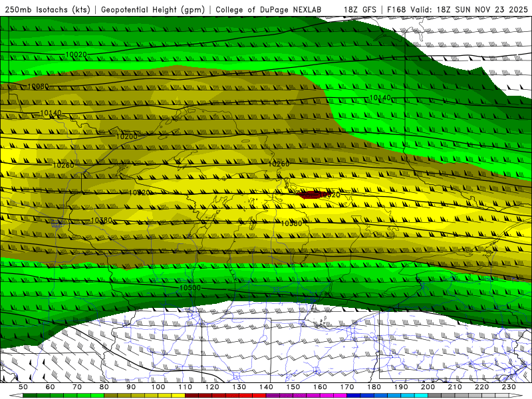The image size is (532, 399).
Task: Click the 50 value on the color bar
Action: coord(23,387)
